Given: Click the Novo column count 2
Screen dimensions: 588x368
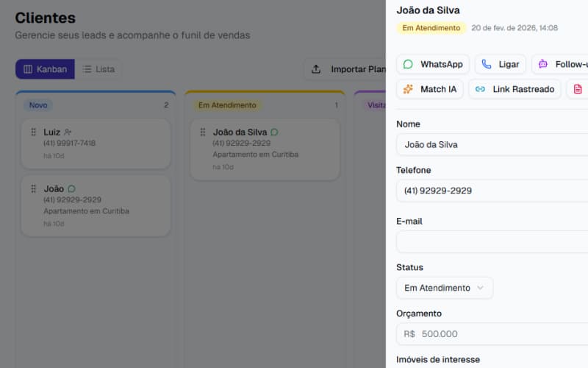Looking at the screenshot, I should pos(166,105).
